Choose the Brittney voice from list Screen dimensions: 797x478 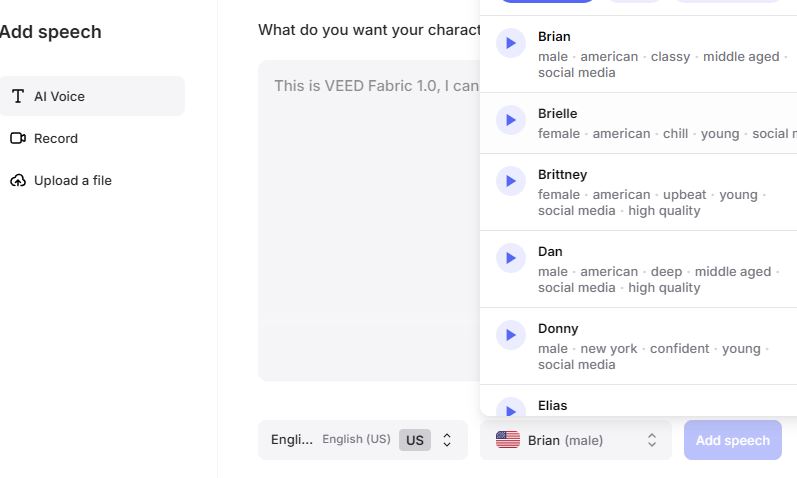point(563,175)
